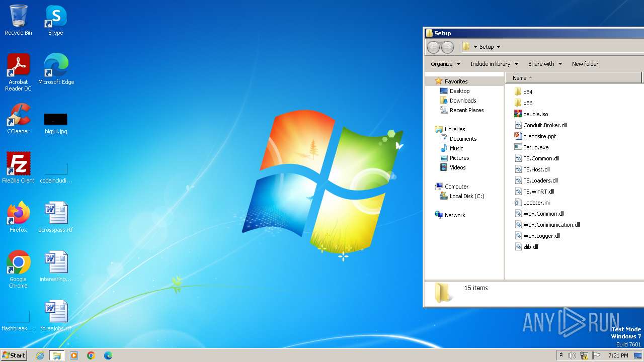Show hidden tray icons arrow

[561, 355]
